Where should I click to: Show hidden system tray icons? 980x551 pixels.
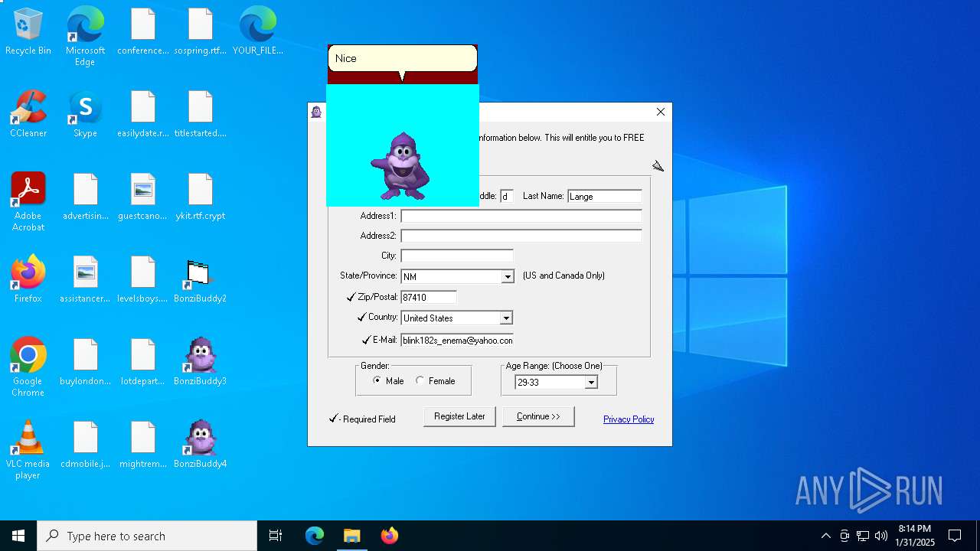(x=825, y=536)
